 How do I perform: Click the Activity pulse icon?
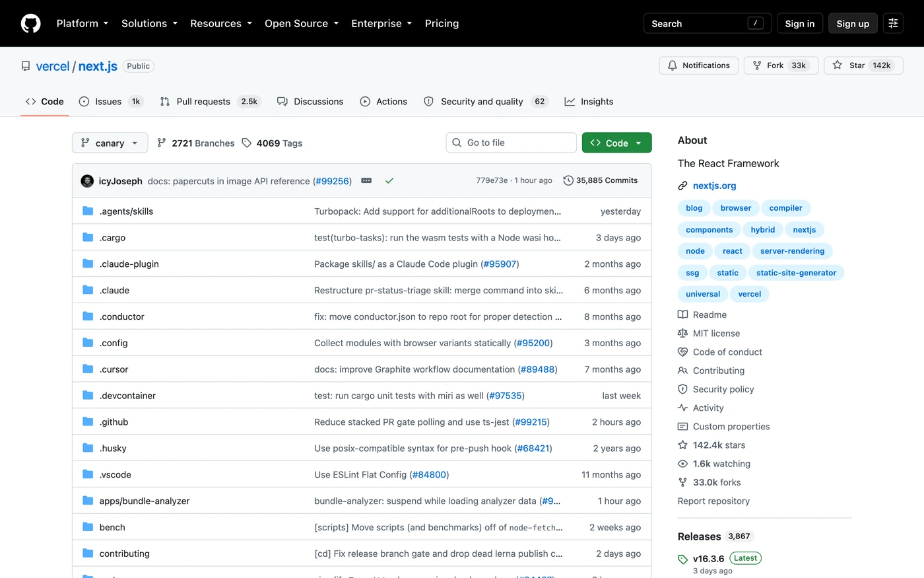tap(683, 408)
